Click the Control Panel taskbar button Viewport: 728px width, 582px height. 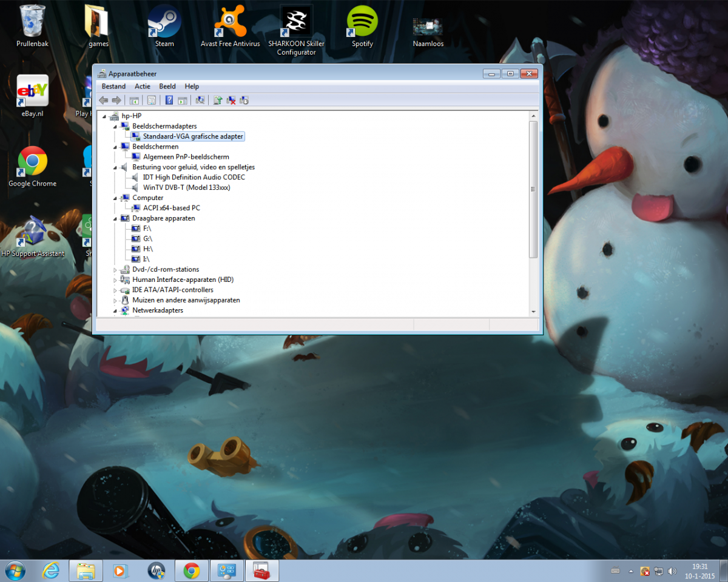click(x=227, y=570)
